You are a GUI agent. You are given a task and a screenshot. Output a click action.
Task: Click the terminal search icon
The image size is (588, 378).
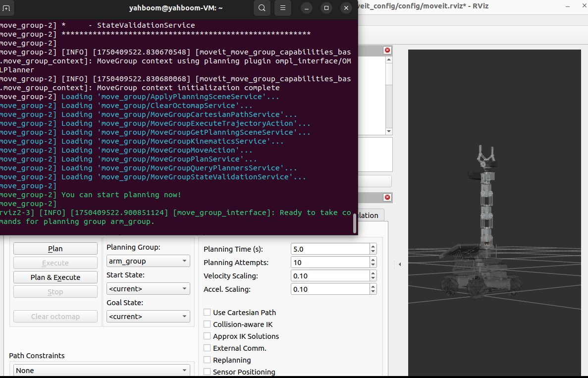262,8
